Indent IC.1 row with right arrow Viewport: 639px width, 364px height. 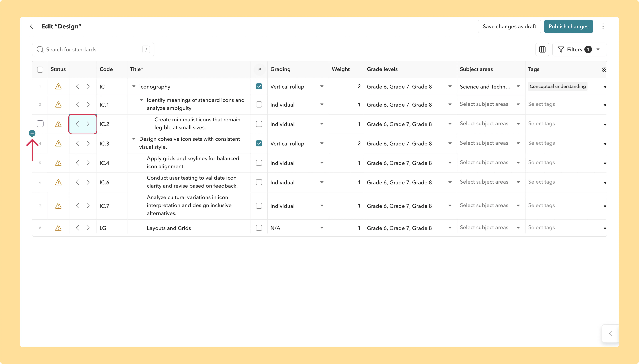pos(88,105)
